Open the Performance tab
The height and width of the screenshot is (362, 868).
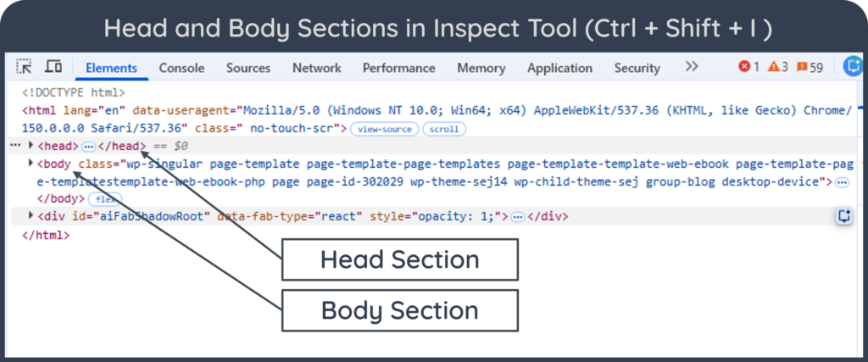(x=398, y=68)
